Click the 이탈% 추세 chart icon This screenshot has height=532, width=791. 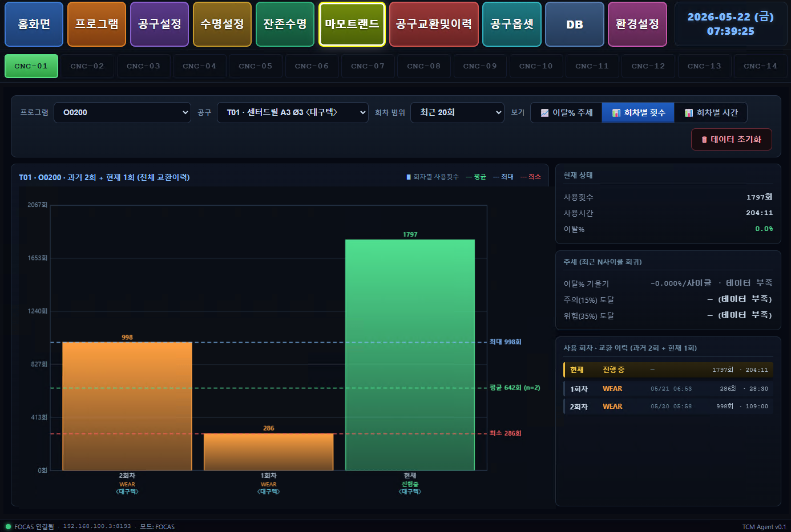coord(545,113)
